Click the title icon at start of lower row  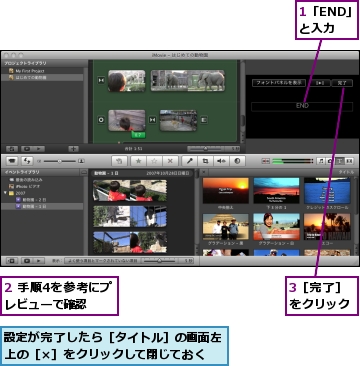pos(101,120)
